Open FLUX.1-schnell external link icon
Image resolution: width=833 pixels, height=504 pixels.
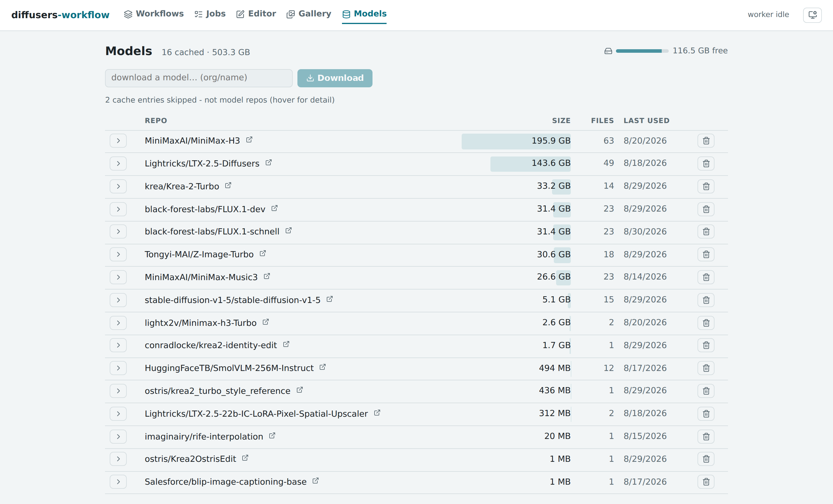(288, 230)
